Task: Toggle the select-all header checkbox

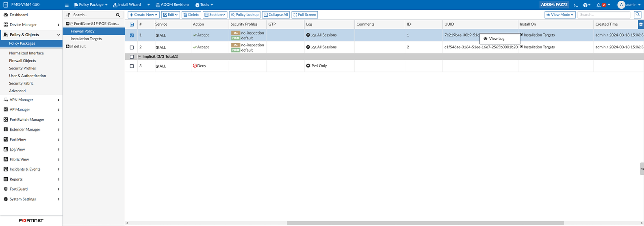Action: click(x=132, y=24)
